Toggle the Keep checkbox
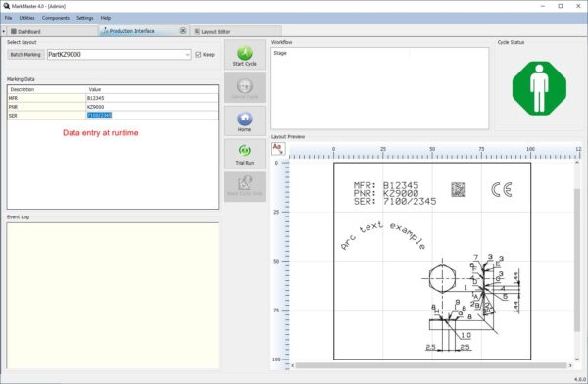 click(x=198, y=55)
